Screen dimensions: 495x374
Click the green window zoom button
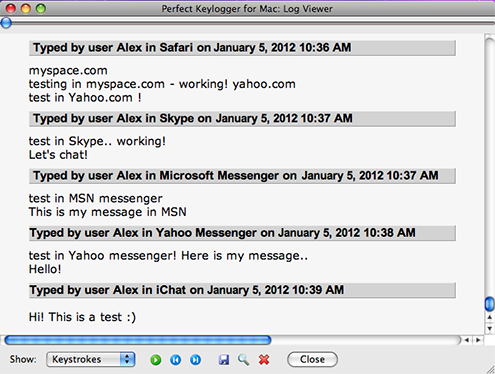(41, 9)
